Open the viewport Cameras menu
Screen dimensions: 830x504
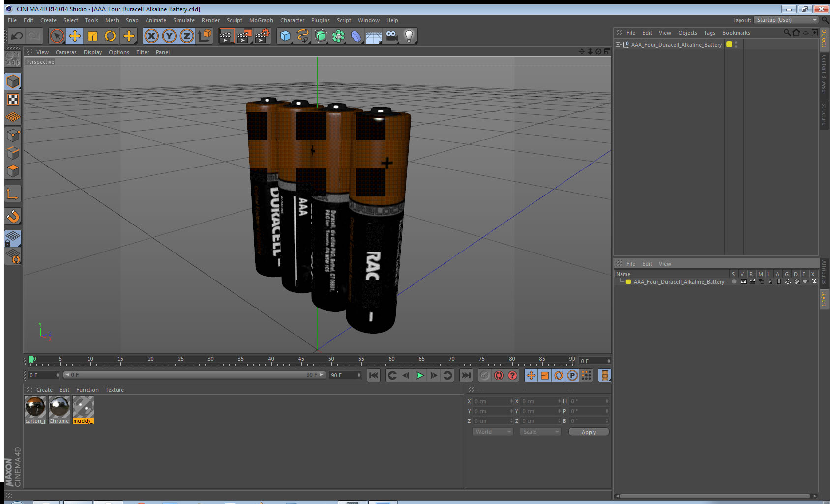click(x=66, y=52)
